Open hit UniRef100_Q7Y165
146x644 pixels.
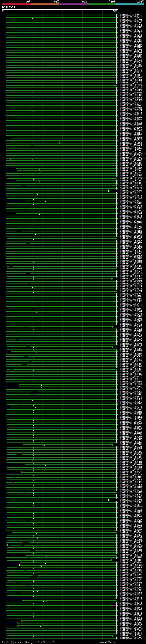pyautogui.click(x=131, y=387)
